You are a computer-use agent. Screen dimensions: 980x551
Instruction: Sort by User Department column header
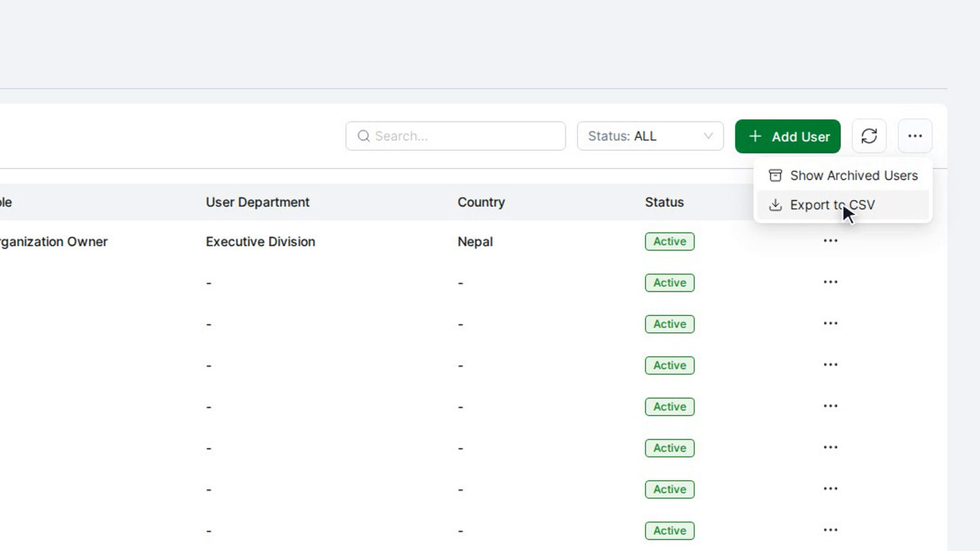[258, 202]
